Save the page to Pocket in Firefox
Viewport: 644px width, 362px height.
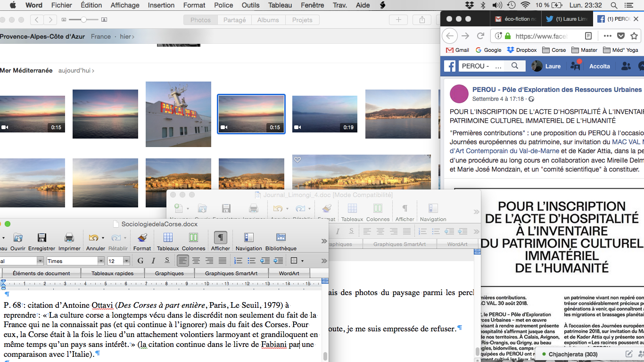621,36
